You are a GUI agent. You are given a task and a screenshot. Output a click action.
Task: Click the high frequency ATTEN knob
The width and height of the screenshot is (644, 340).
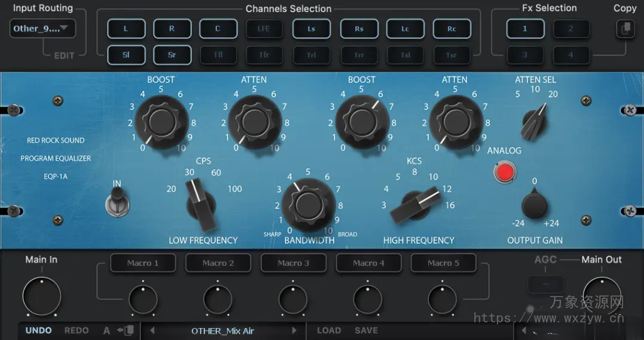[x=455, y=122]
